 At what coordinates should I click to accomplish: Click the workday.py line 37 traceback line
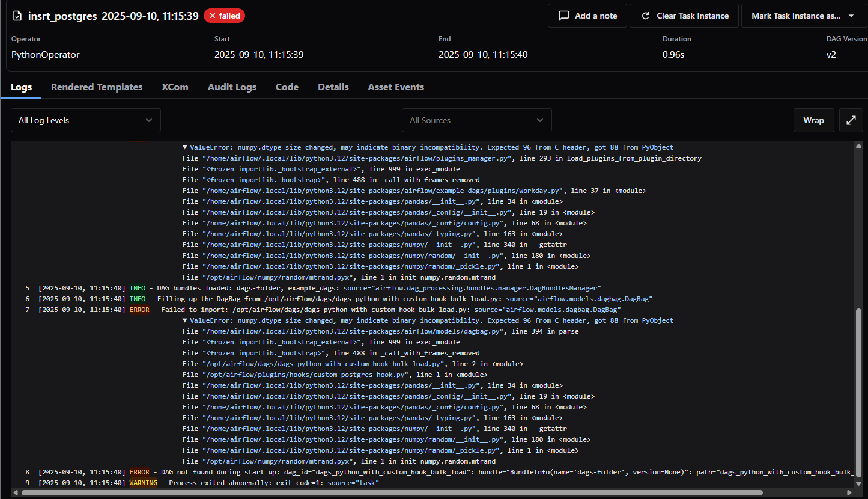(x=414, y=191)
